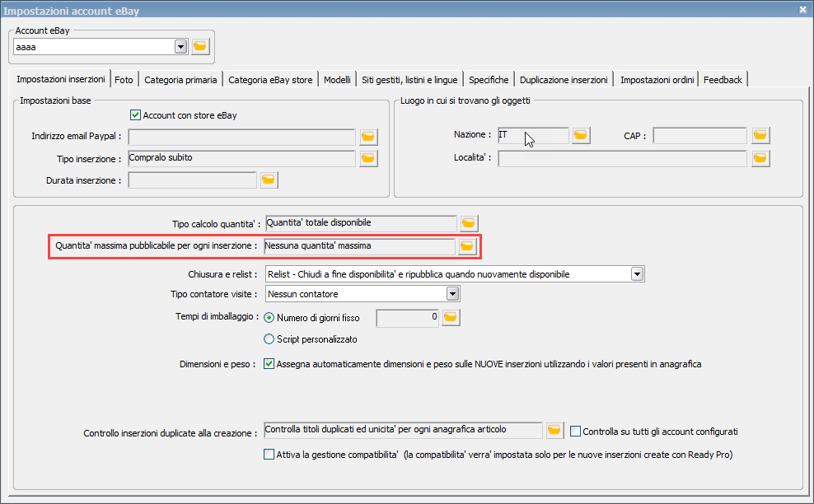This screenshot has width=814, height=504.
Task: Click Nazione field containing IT
Action: point(533,135)
